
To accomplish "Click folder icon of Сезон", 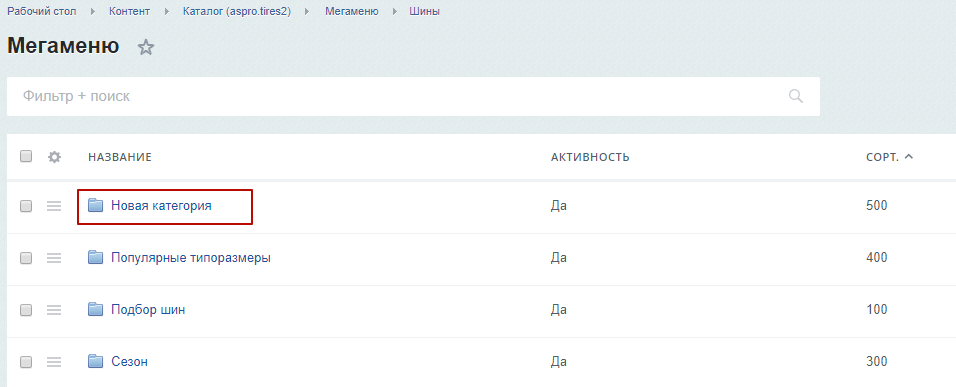I will tap(96, 361).
